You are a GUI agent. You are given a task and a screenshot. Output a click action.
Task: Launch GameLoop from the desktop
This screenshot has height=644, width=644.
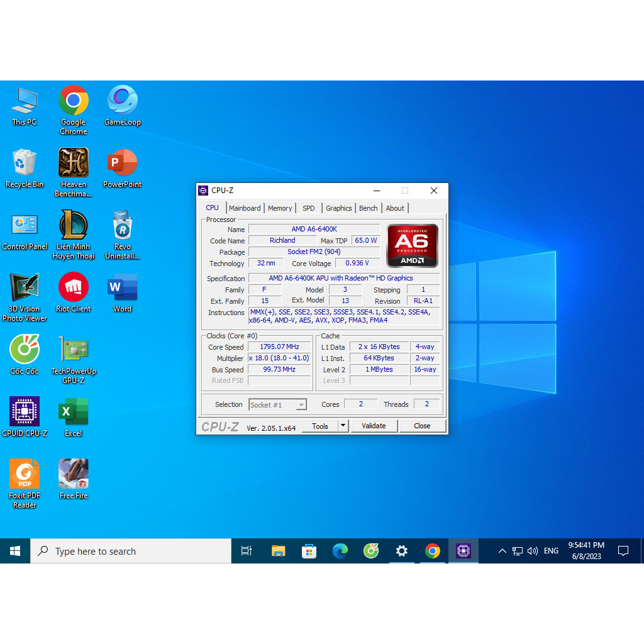(x=122, y=101)
